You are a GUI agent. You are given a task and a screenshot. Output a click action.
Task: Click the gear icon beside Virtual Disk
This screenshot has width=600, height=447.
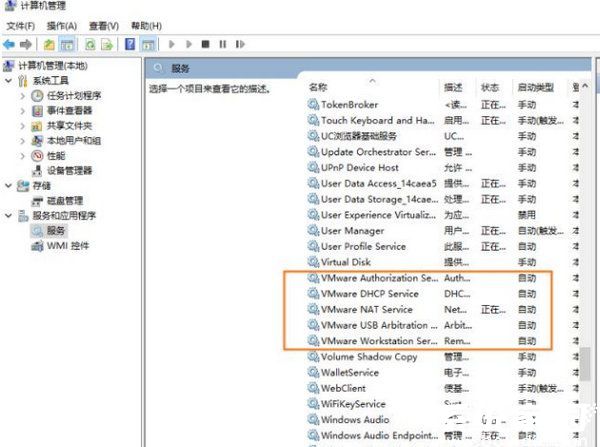313,262
